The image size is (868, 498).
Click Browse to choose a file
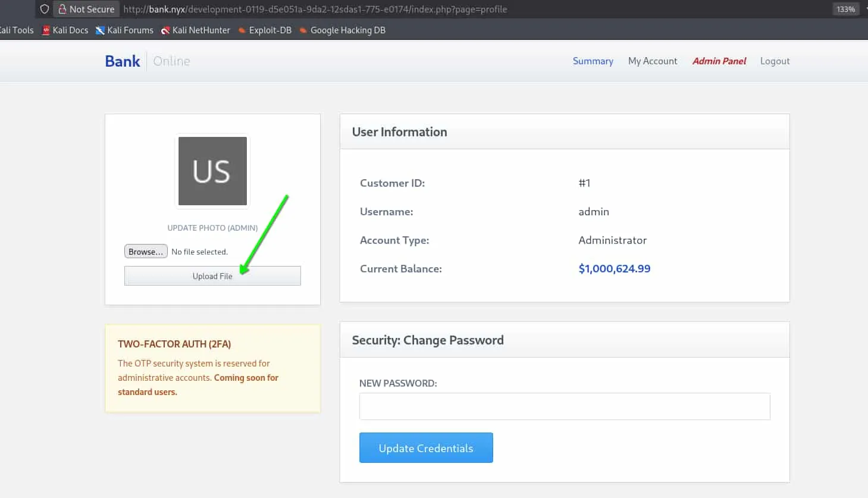point(146,252)
